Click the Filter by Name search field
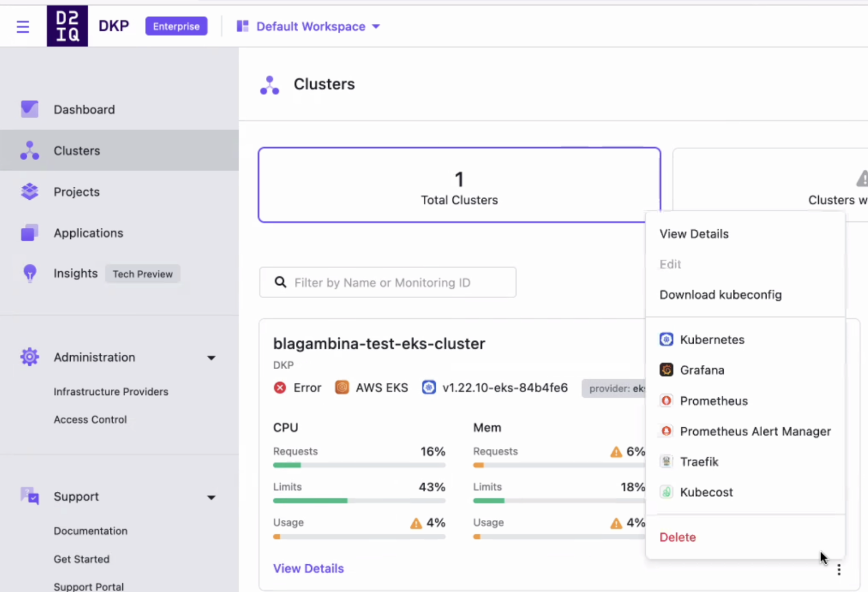 [x=388, y=282]
